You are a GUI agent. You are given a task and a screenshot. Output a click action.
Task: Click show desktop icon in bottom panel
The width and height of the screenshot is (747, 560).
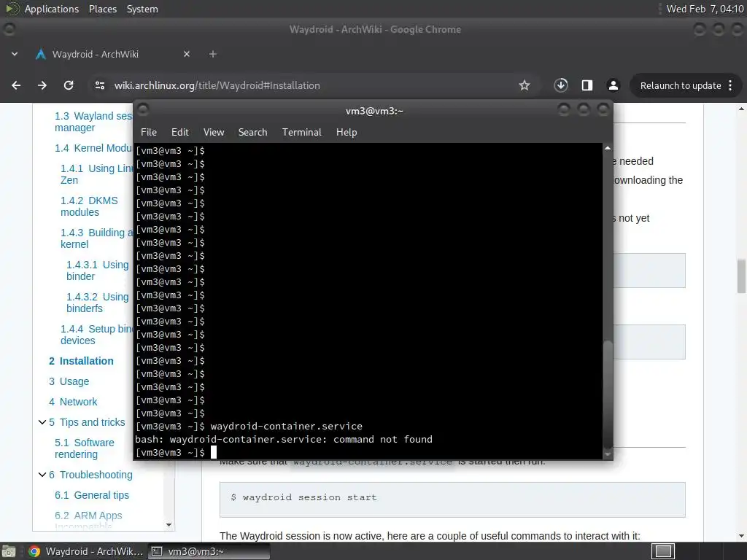(9, 551)
